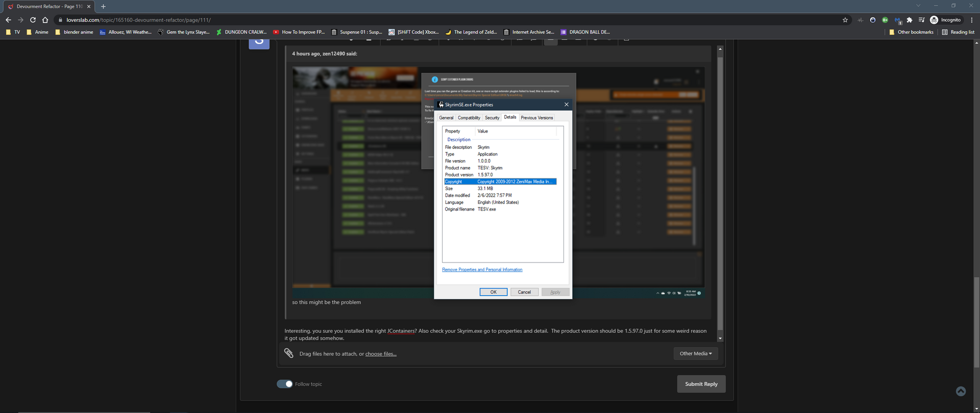The height and width of the screenshot is (413, 980).
Task: Click the paperclip attach icon
Action: pos(289,353)
